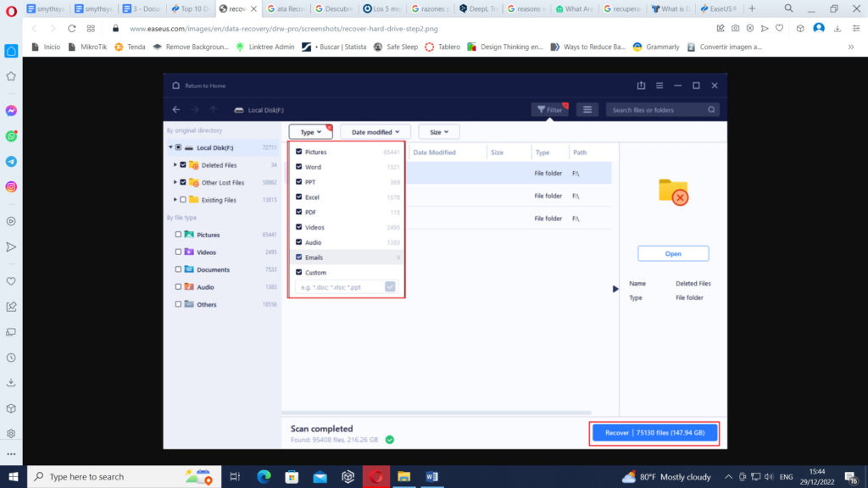Screen dimensions: 868x488
Task: Open Linktree Admin bookmark
Action: click(265, 47)
